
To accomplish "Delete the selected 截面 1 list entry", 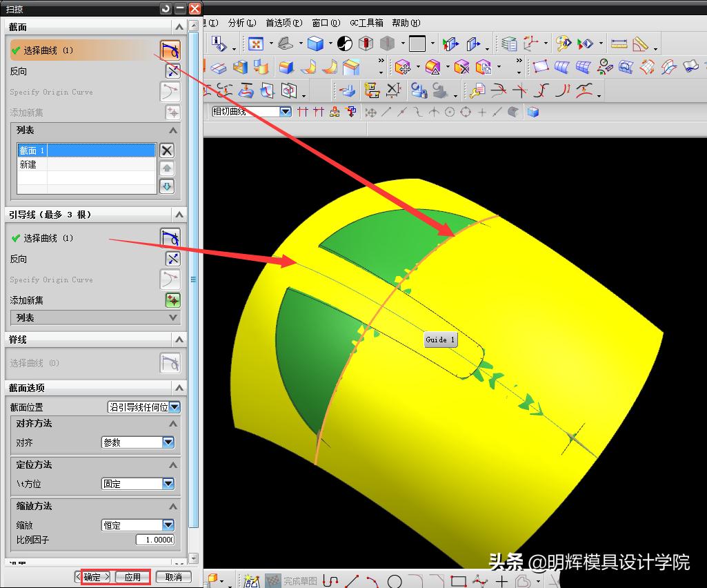I will click(167, 150).
